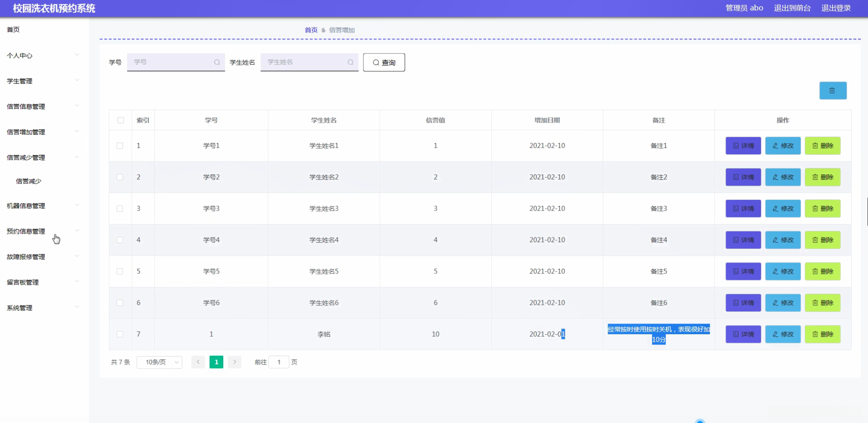
Task: Click 删除 for row 学号1
Action: point(822,145)
